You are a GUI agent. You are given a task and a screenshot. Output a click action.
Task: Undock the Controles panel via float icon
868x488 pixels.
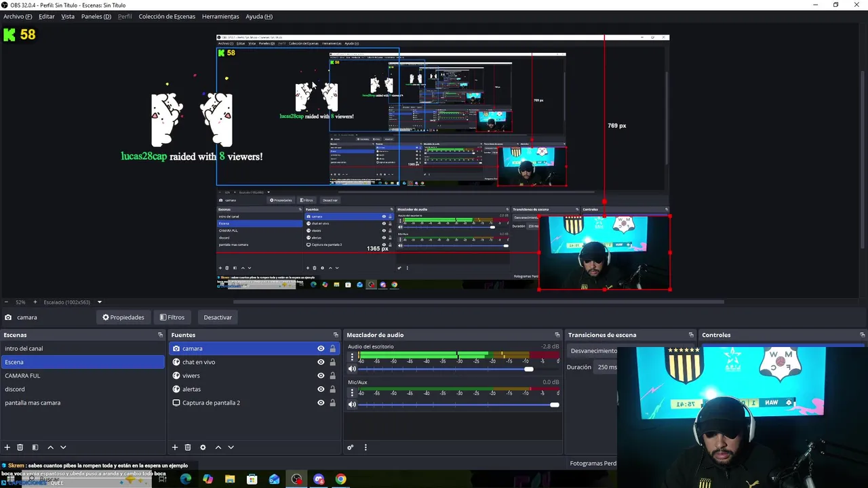(863, 335)
